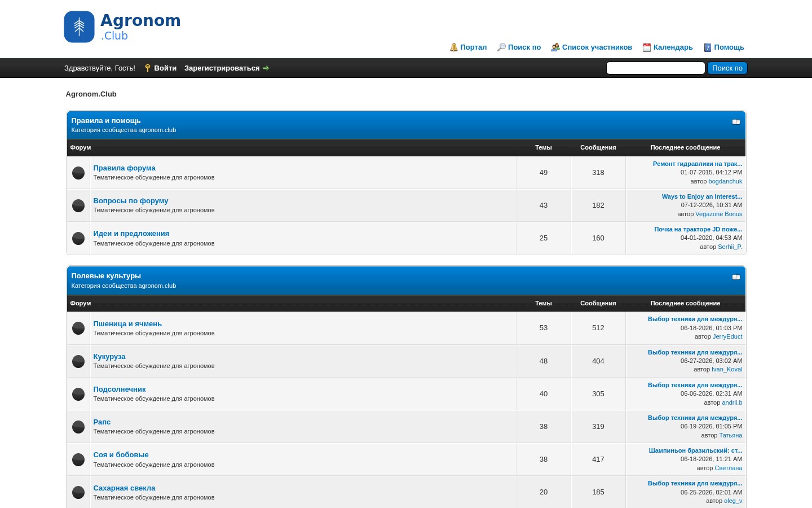
Task: Click the 512 messages count cell
Action: coord(598,328)
